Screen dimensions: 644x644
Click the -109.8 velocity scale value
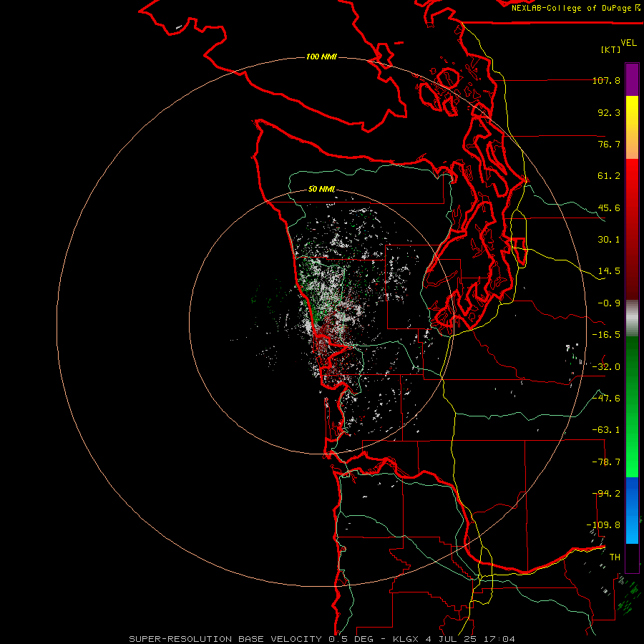coord(603,525)
